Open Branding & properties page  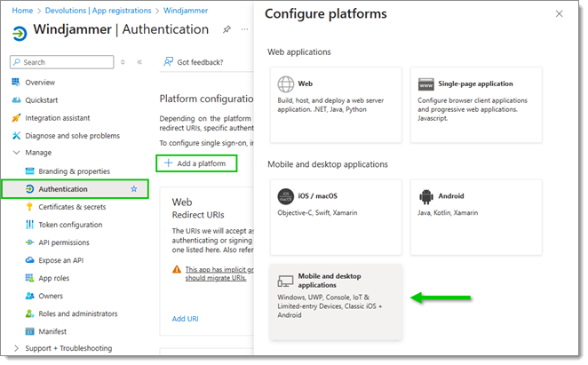(75, 171)
